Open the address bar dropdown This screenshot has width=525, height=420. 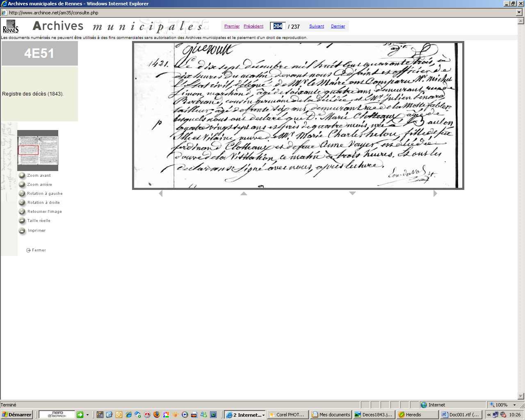(x=519, y=13)
